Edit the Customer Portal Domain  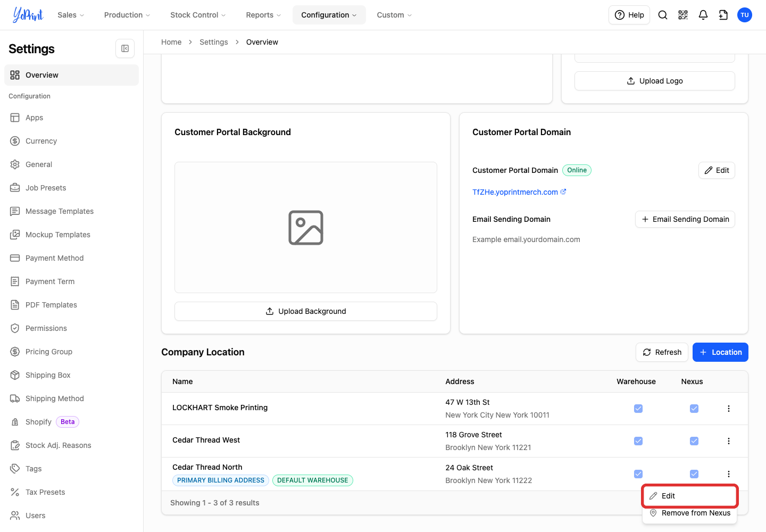click(x=717, y=170)
